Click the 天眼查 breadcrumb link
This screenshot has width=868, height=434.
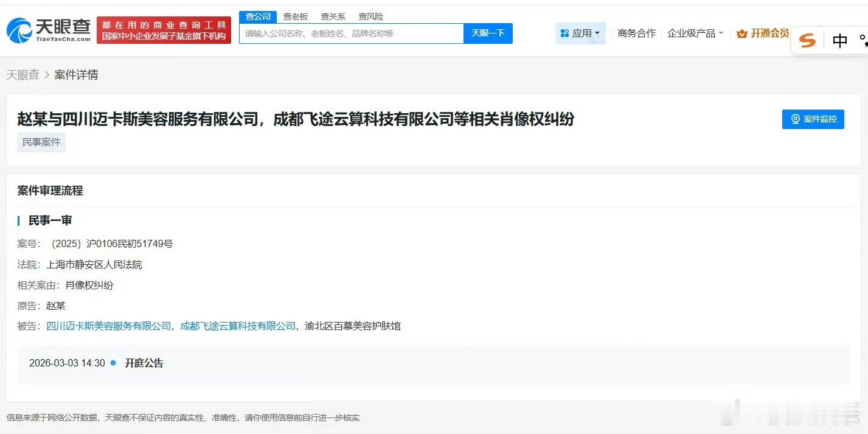click(23, 74)
